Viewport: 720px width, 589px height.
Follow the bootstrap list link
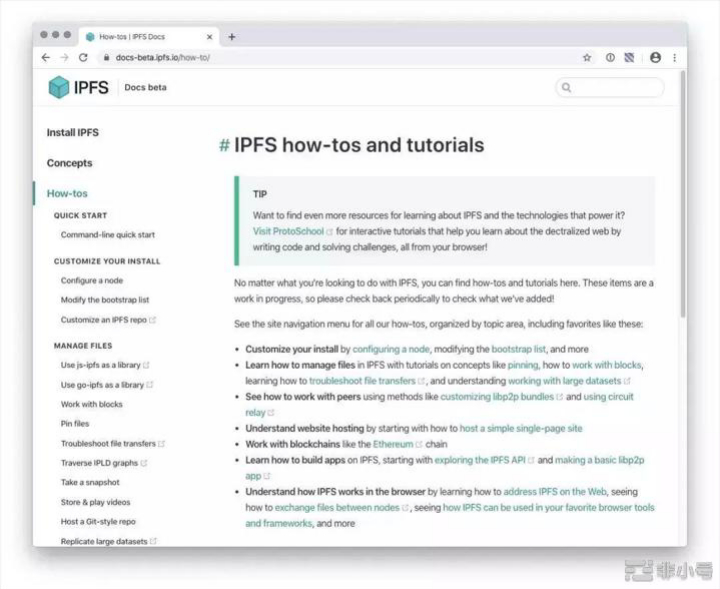click(518, 349)
